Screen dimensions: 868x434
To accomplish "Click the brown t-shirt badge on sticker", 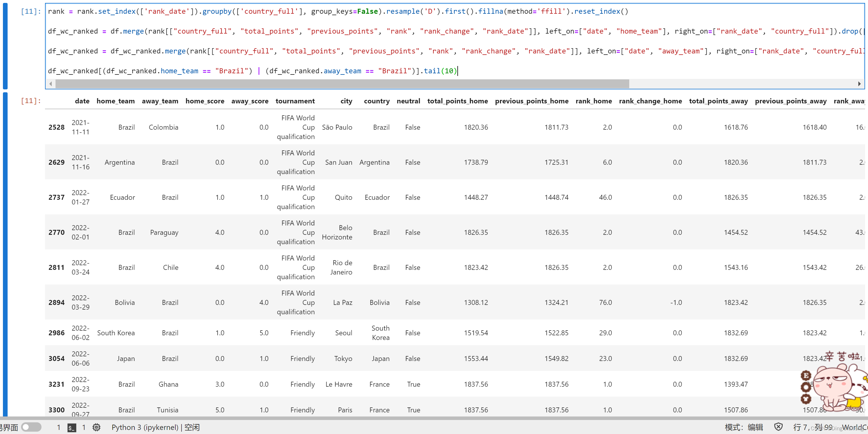I will pos(806,399).
